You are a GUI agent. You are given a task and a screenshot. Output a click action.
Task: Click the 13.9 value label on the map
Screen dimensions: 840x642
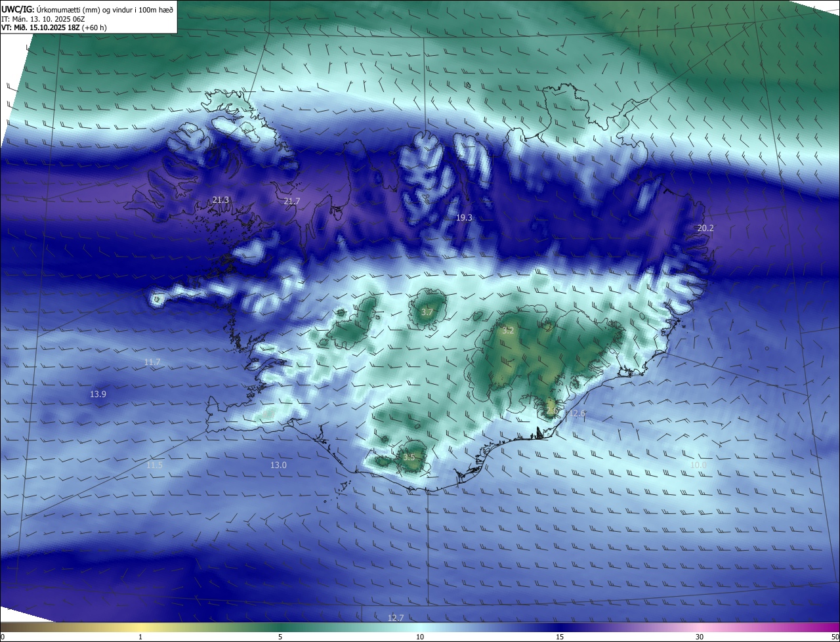[98, 394]
